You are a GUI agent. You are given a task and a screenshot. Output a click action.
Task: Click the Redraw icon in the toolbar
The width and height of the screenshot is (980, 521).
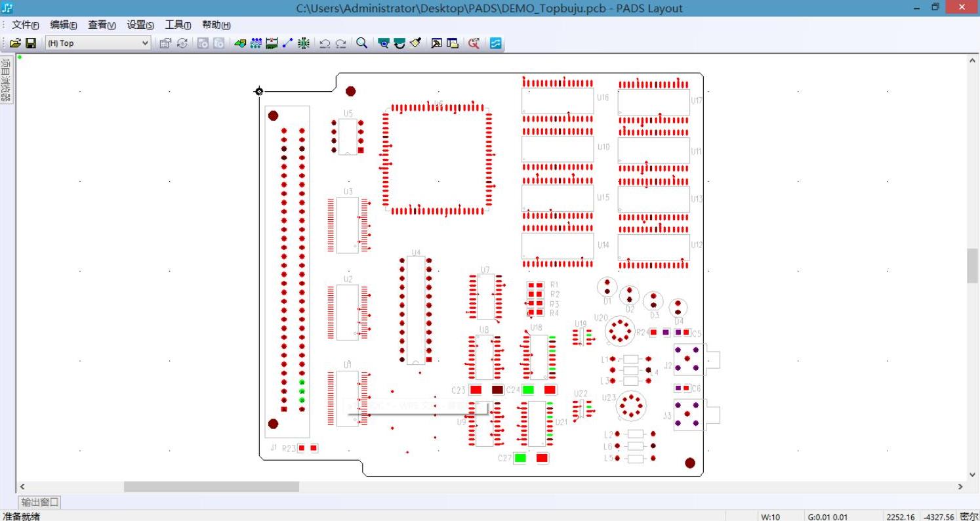point(182,43)
